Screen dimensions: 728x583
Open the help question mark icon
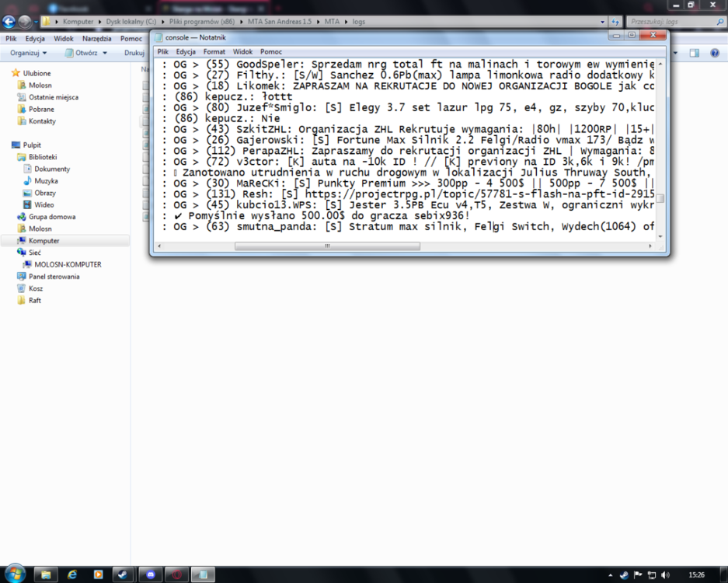click(715, 53)
